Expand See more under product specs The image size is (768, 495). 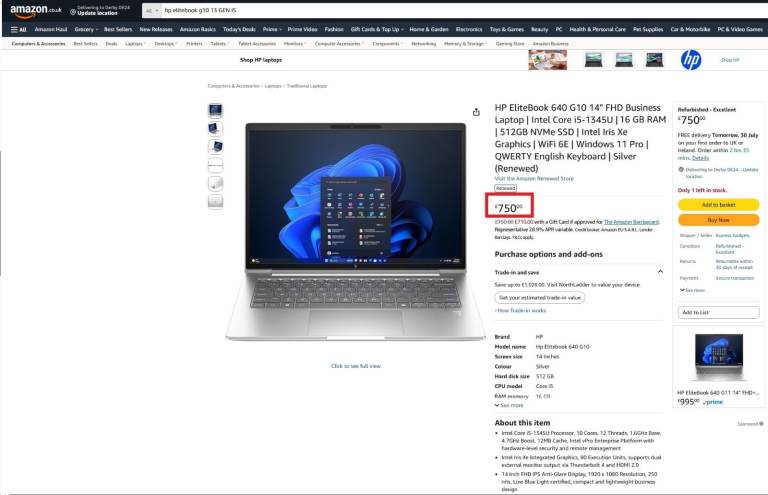coord(509,405)
